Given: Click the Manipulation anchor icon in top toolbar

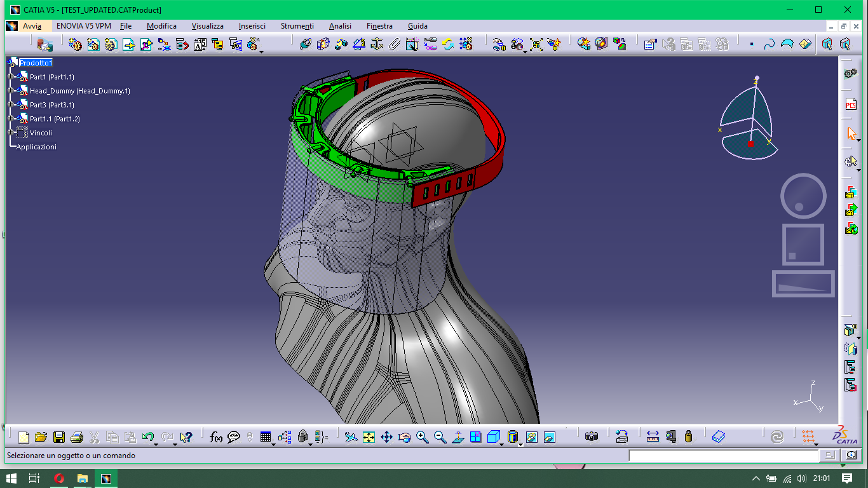Looking at the screenshot, I should [x=377, y=44].
